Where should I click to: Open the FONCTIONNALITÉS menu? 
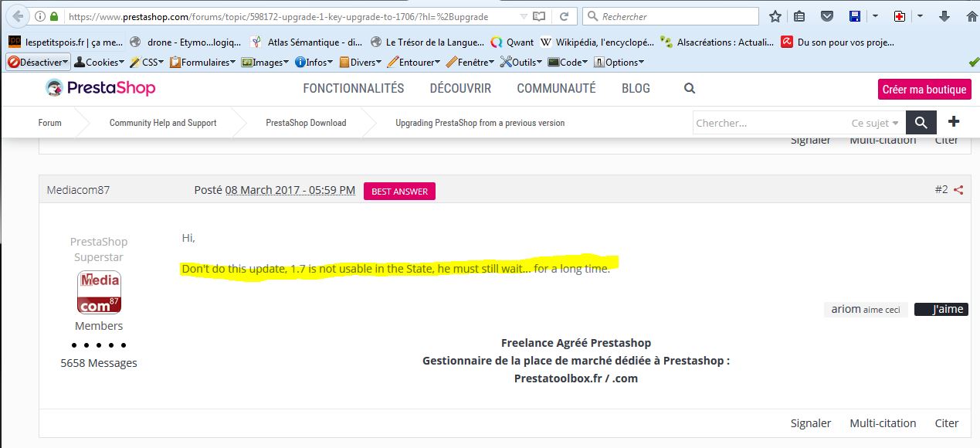pyautogui.click(x=353, y=89)
